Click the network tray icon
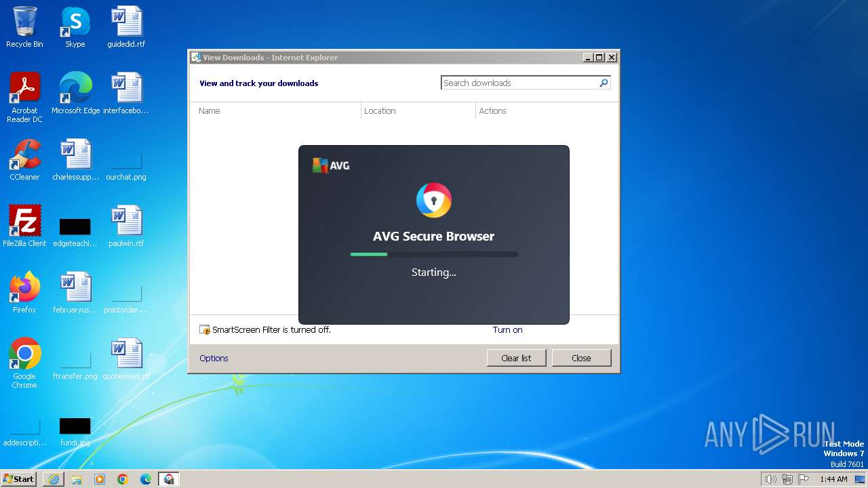The width and height of the screenshot is (868, 488). (787, 479)
